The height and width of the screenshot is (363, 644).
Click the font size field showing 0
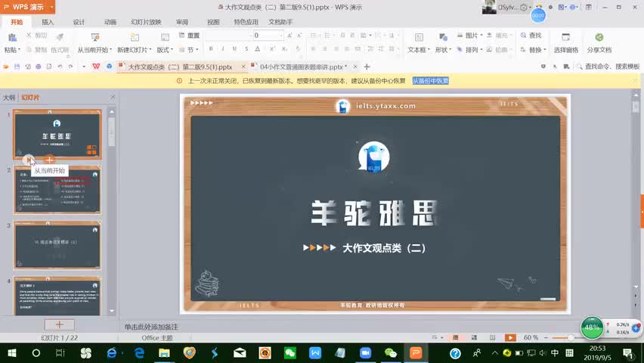click(268, 36)
